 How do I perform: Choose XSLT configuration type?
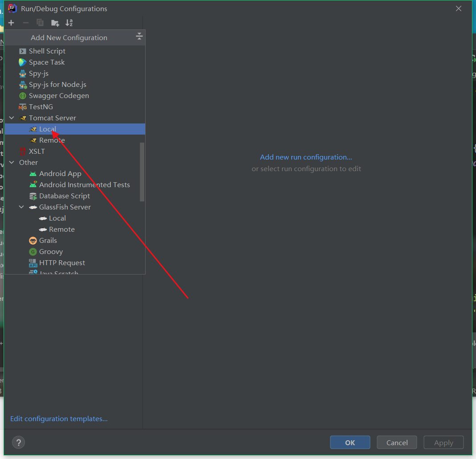click(x=75, y=151)
